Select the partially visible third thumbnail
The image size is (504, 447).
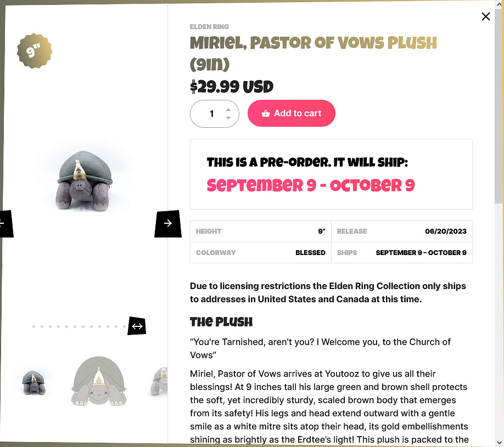tap(159, 381)
